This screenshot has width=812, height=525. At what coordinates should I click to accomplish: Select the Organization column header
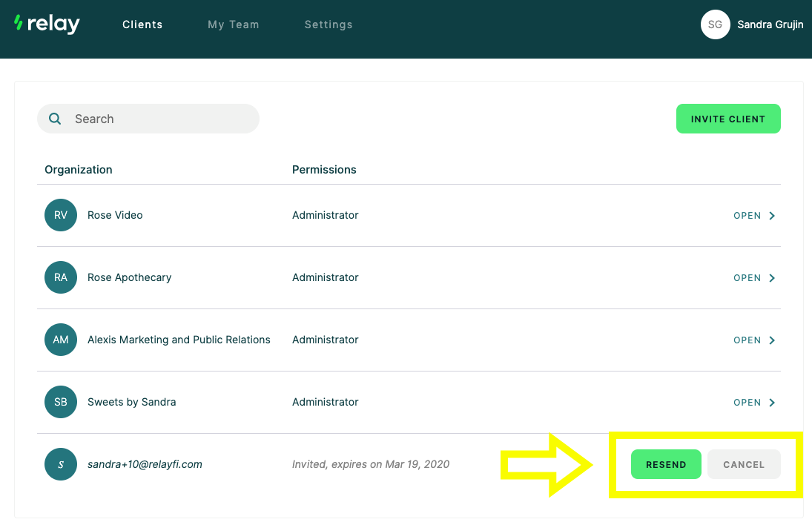point(78,170)
